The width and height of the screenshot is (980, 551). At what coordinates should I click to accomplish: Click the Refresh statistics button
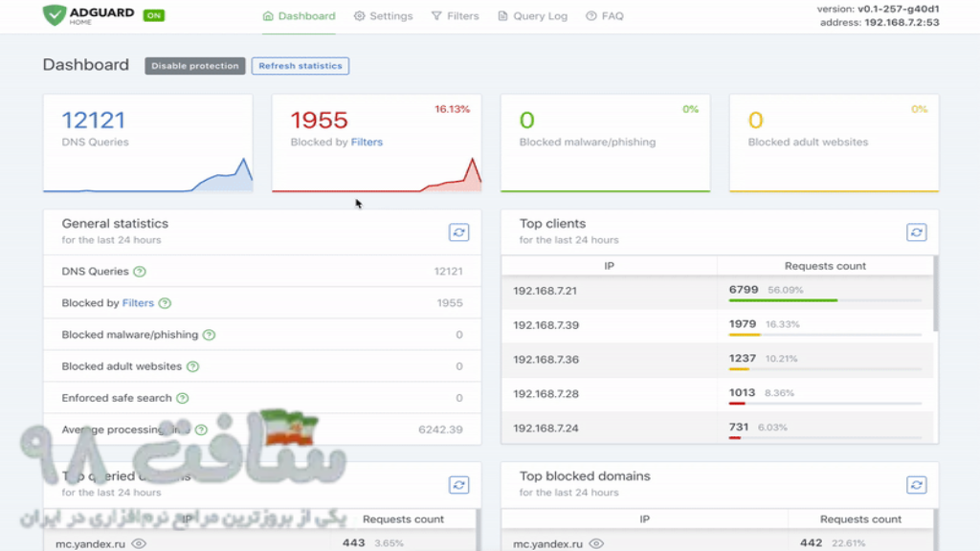point(301,66)
